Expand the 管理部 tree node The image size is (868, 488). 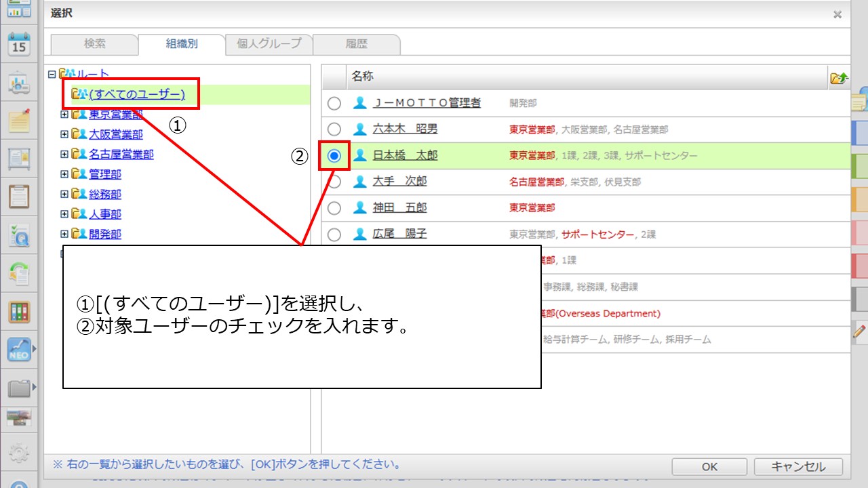64,174
